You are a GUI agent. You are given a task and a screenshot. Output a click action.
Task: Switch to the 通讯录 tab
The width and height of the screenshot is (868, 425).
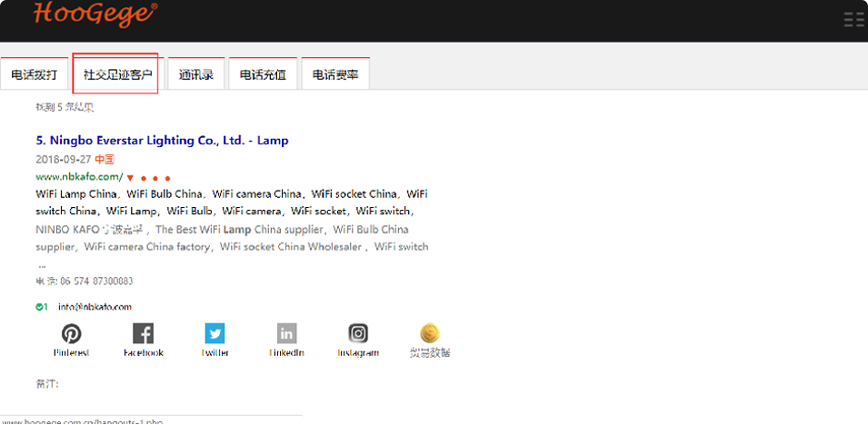point(196,74)
